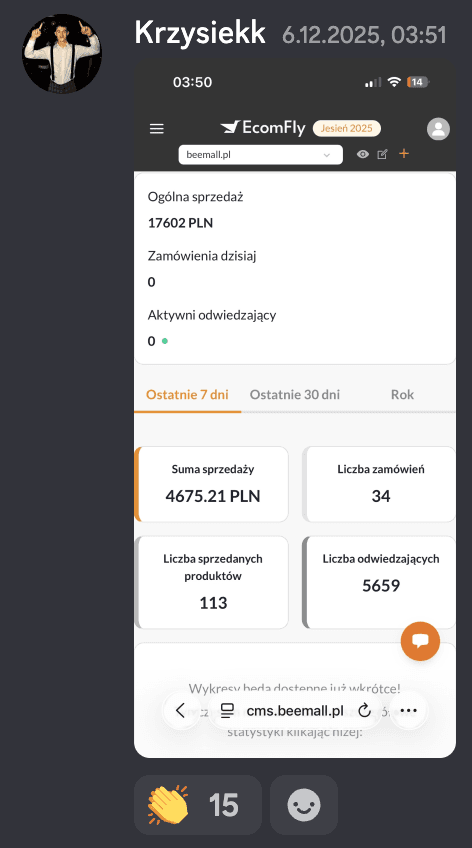
Task: Click the user account avatar icon
Action: [438, 129]
